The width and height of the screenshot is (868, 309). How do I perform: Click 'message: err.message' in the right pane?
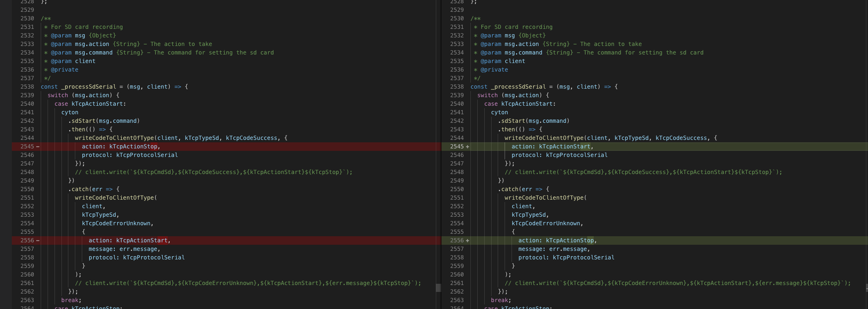(553, 249)
